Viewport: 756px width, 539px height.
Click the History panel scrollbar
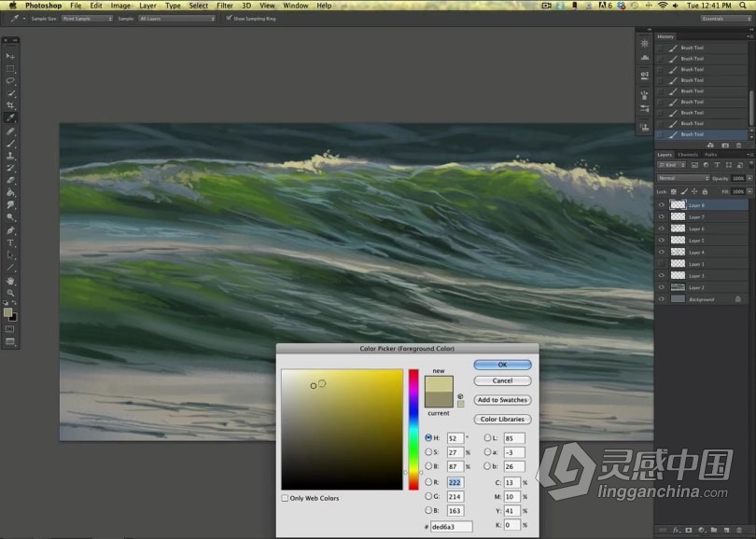click(750, 108)
